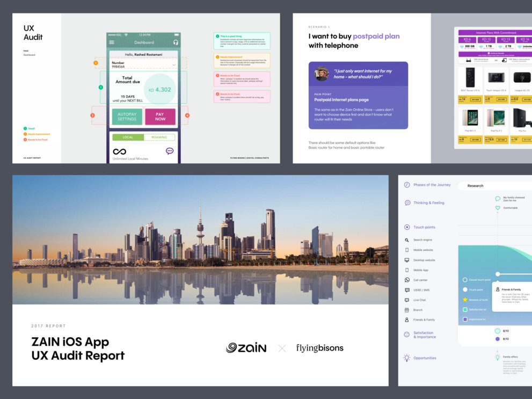
Task: Open the Research phase tab
Action: tap(475, 186)
